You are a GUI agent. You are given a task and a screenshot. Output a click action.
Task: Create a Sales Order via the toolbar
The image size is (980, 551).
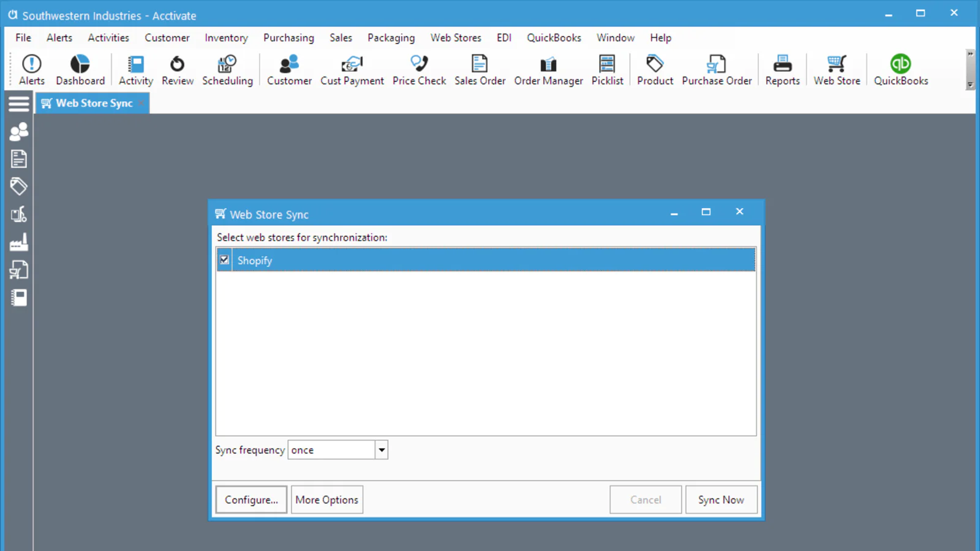pyautogui.click(x=480, y=70)
